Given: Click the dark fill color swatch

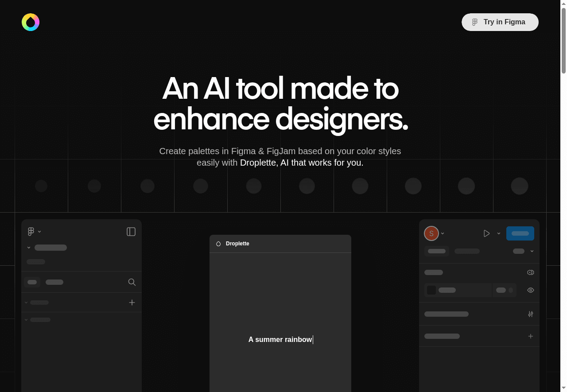Looking at the screenshot, I should [x=431, y=290].
